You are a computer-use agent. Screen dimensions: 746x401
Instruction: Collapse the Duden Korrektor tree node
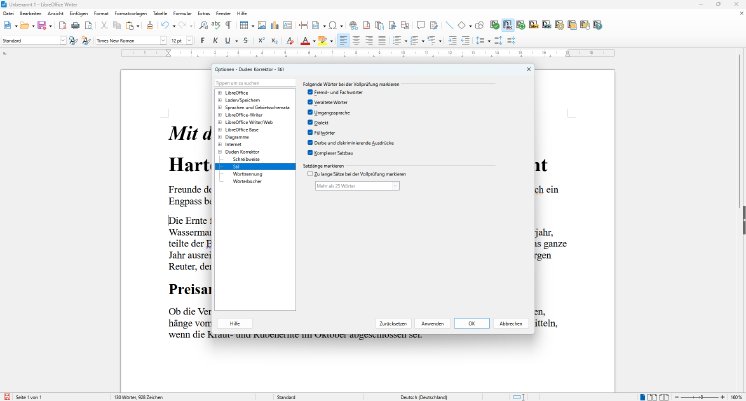220,152
